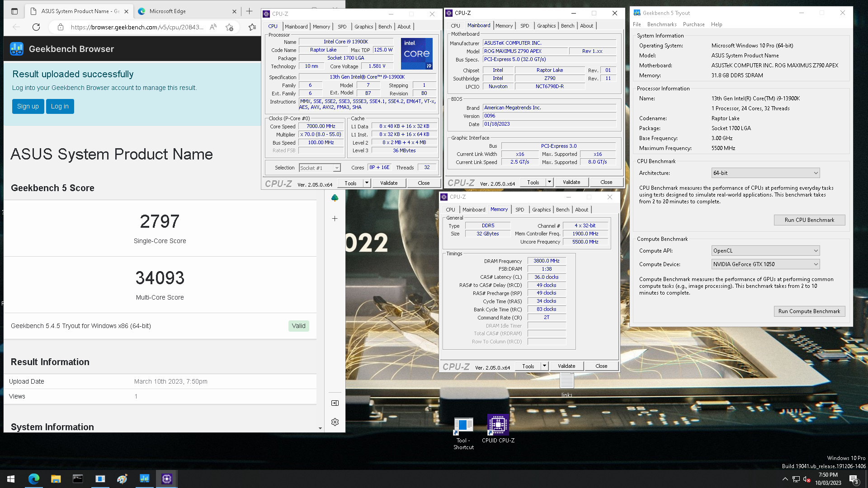Click the Log in button
The image size is (868, 488).
pos(60,106)
